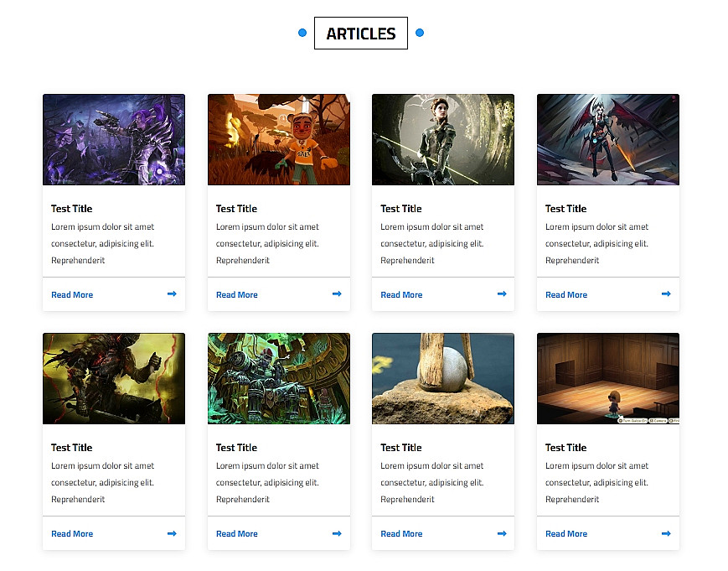This screenshot has height=571, width=728.
Task: Click Test Title on the cartoon bear card
Action: (236, 209)
